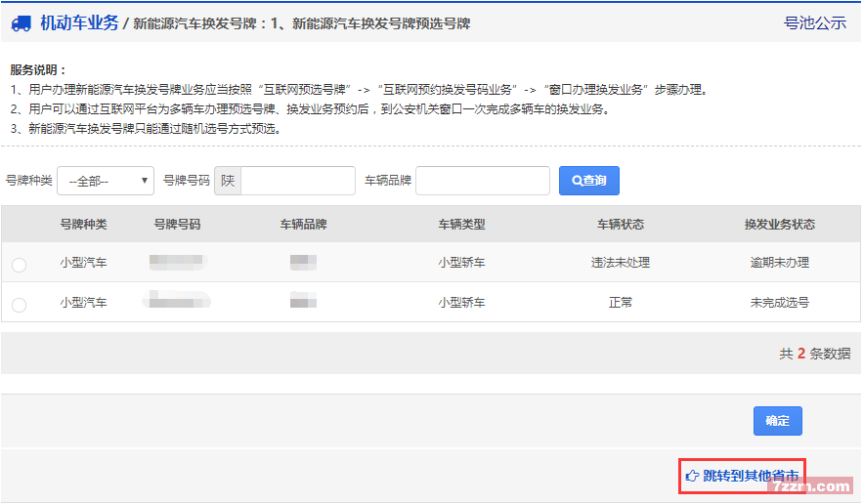Viewport: 863px width, 504px height.
Task: Click the 车辆状态 column header
Action: (621, 225)
